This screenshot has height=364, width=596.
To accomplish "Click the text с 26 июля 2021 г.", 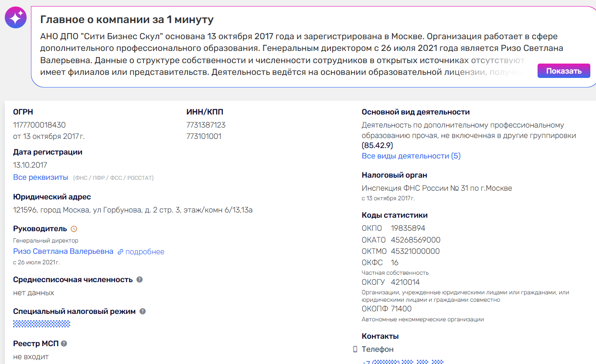I will (x=36, y=262).
